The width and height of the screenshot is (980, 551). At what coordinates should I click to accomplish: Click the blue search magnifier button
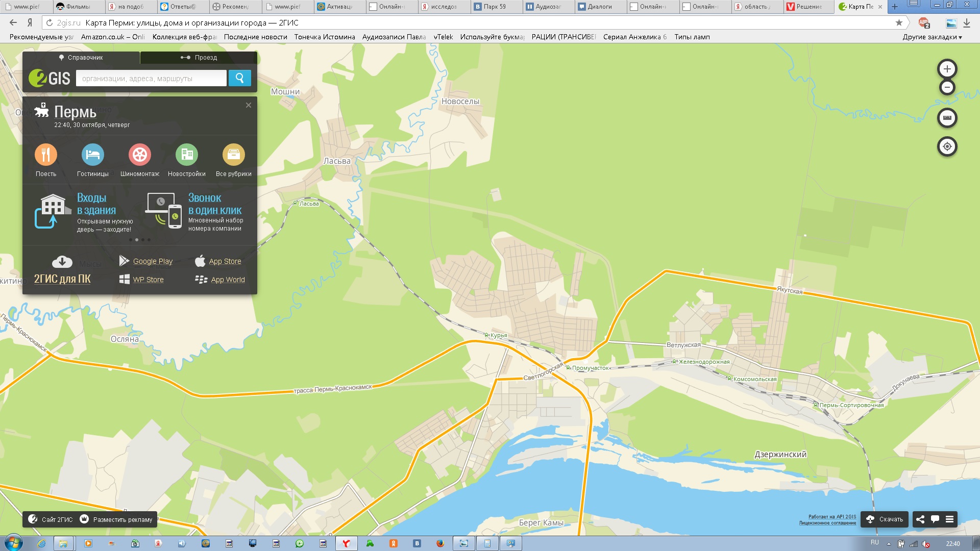pos(239,78)
